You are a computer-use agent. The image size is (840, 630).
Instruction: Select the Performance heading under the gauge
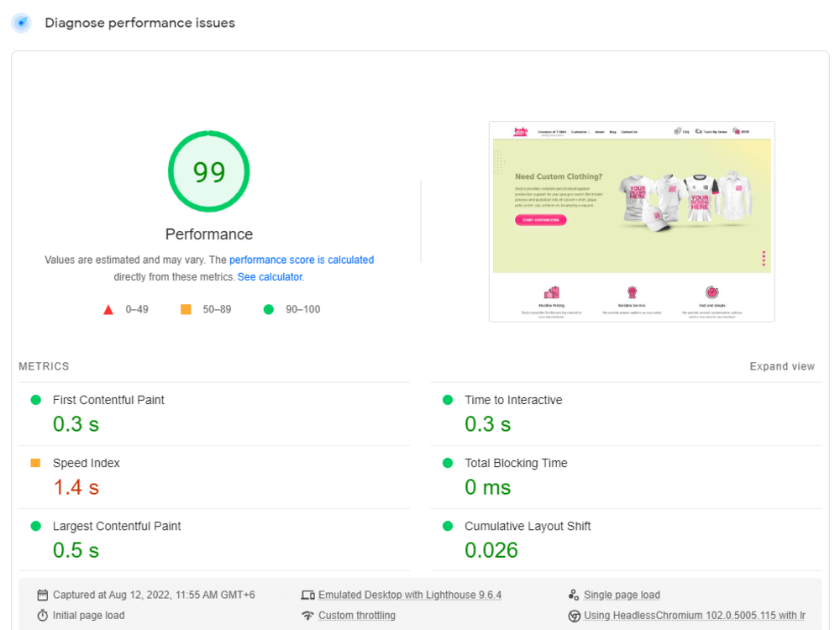[x=209, y=234]
